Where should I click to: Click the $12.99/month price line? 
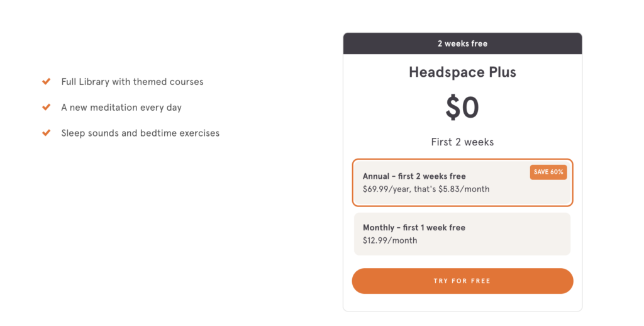click(x=390, y=240)
